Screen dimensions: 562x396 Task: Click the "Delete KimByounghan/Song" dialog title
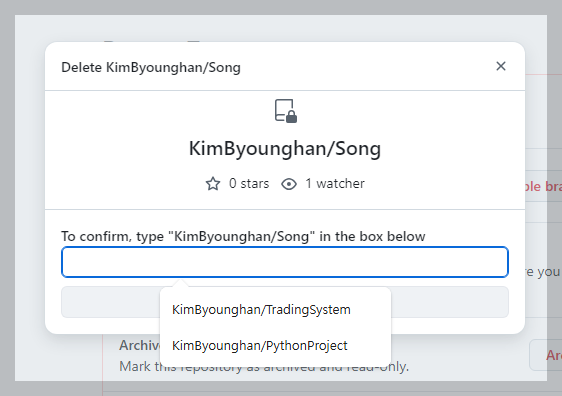click(x=151, y=67)
